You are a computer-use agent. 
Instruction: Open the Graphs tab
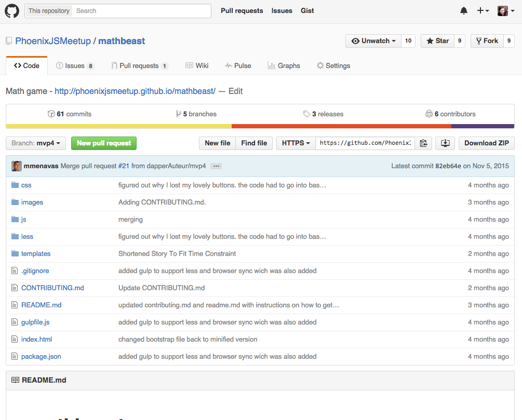(284, 65)
